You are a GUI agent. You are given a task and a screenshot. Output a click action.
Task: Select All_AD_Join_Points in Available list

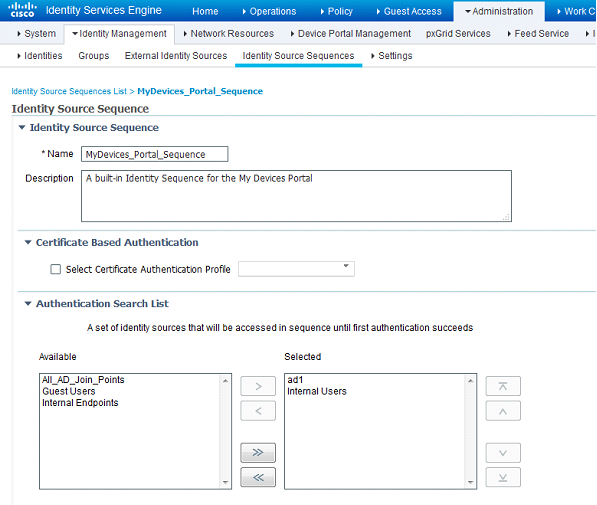pyautogui.click(x=83, y=380)
